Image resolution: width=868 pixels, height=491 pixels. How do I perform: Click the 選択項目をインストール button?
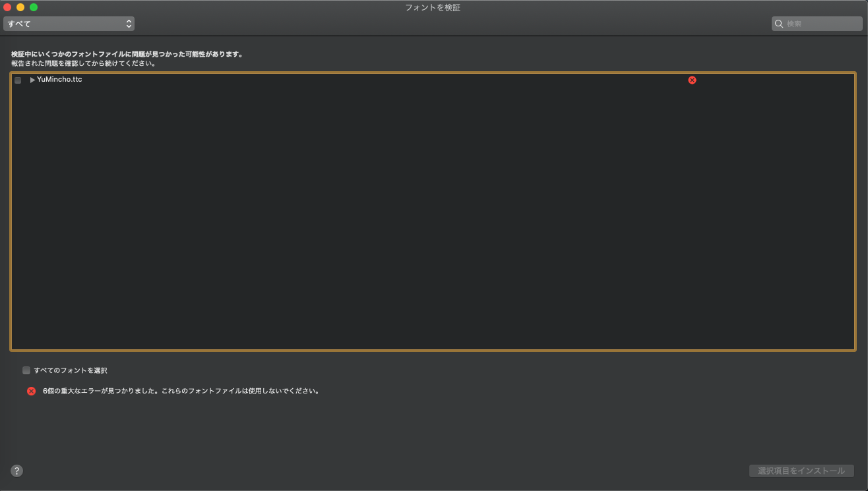pos(801,471)
